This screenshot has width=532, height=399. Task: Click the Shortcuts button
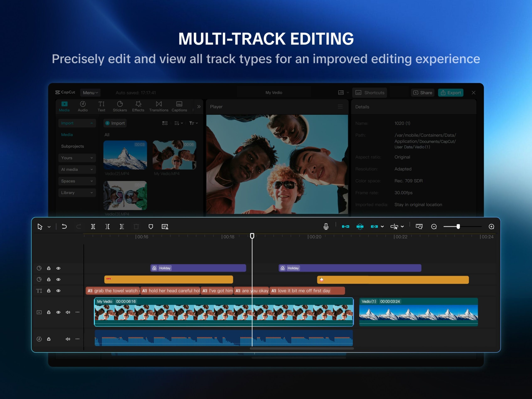pyautogui.click(x=370, y=93)
